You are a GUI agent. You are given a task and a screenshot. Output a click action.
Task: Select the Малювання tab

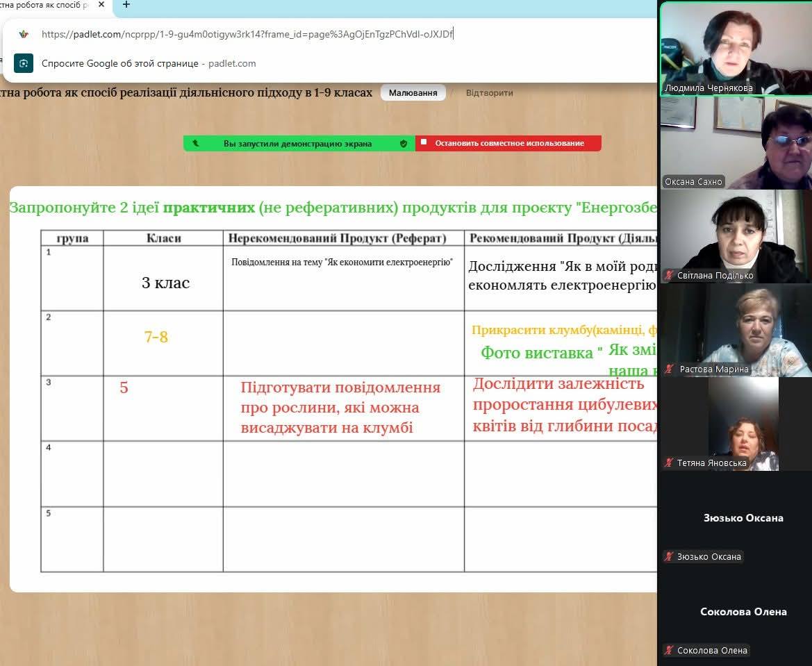click(413, 93)
